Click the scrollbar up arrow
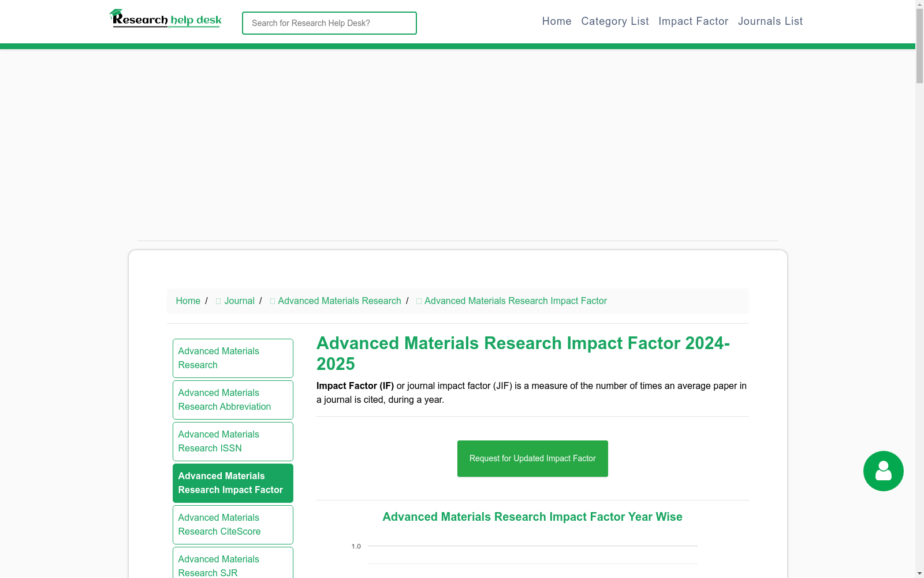 coord(919,5)
